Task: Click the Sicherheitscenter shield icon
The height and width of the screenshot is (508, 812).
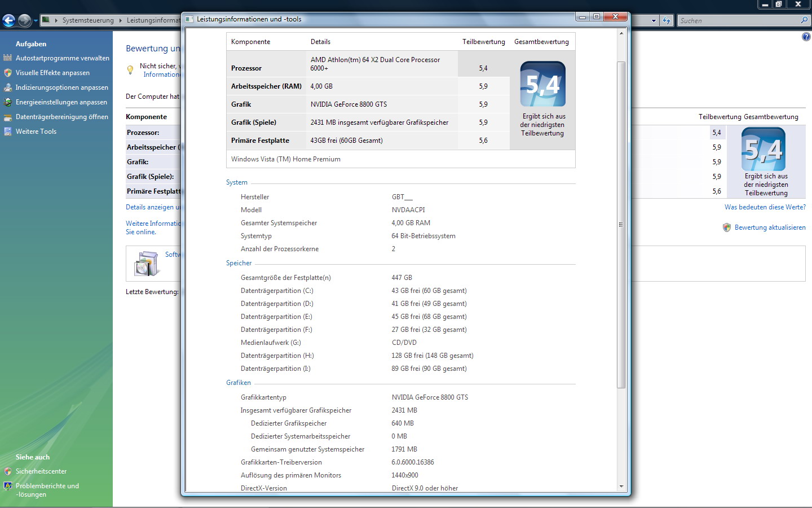Action: (x=7, y=471)
